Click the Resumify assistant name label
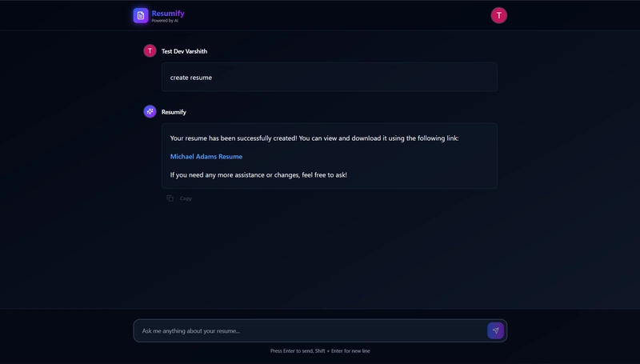Image resolution: width=640 pixels, height=364 pixels. point(174,112)
